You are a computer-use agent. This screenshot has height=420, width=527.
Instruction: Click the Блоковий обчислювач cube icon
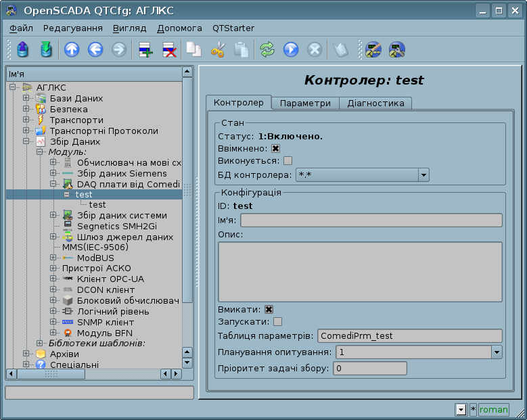point(68,300)
